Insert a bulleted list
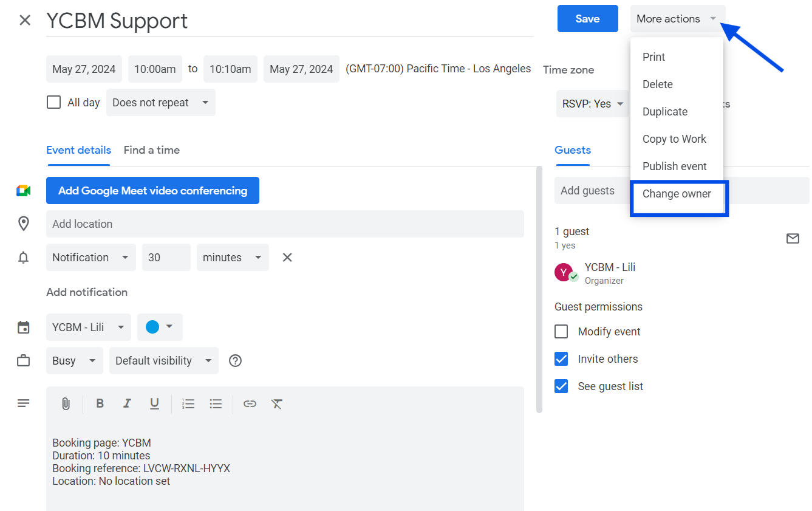 [x=216, y=403]
